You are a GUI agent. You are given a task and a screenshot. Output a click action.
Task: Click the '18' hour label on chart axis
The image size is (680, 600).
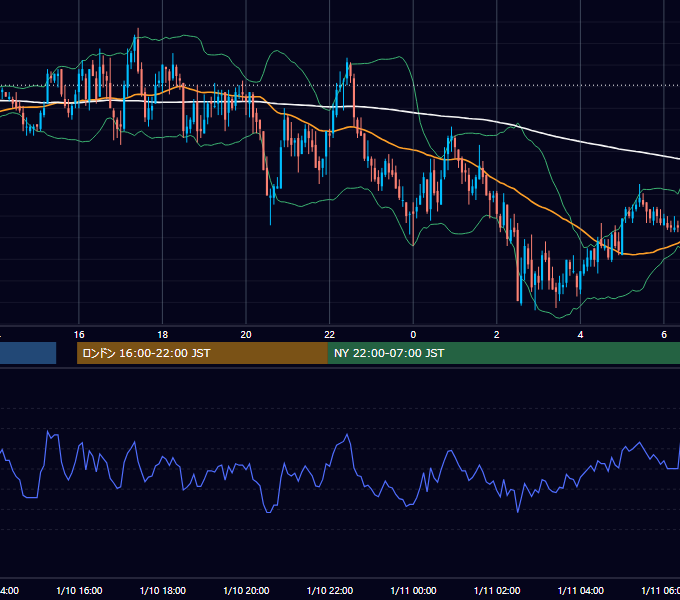(163, 335)
